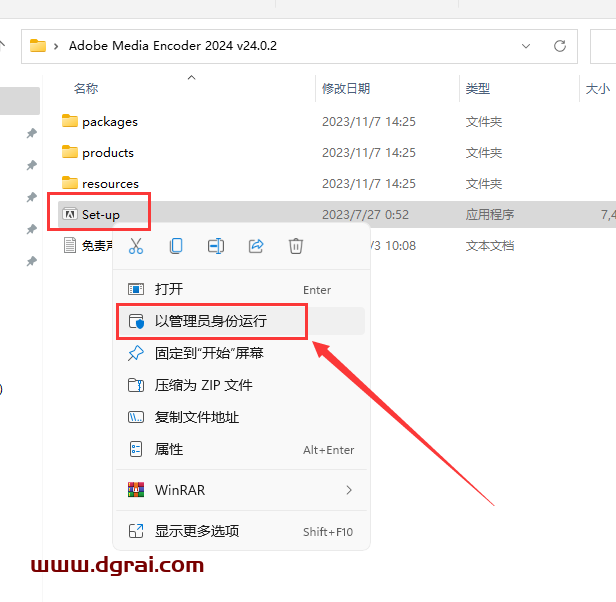Select 打开 in the context menu
Screen dimensions: 616x602
click(x=241, y=289)
